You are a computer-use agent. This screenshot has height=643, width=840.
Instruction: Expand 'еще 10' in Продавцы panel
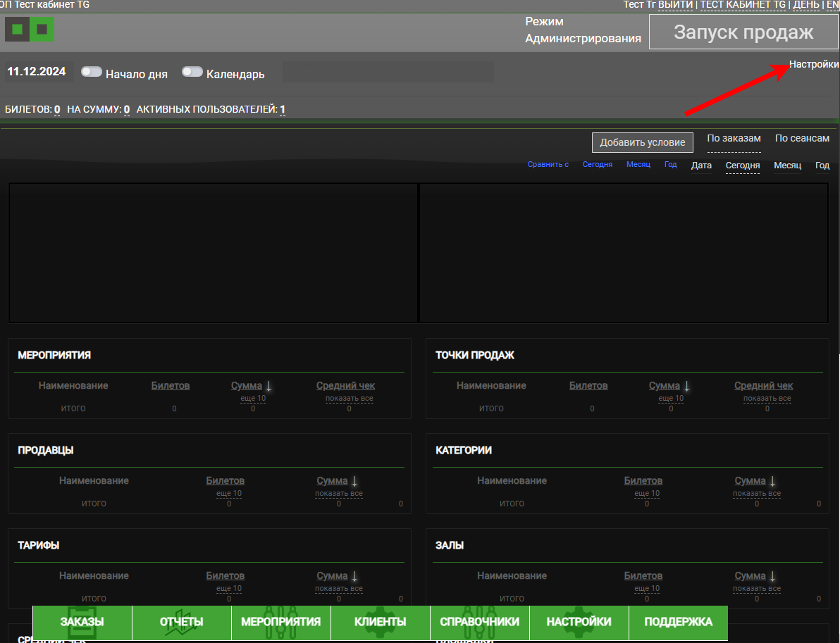(x=228, y=494)
